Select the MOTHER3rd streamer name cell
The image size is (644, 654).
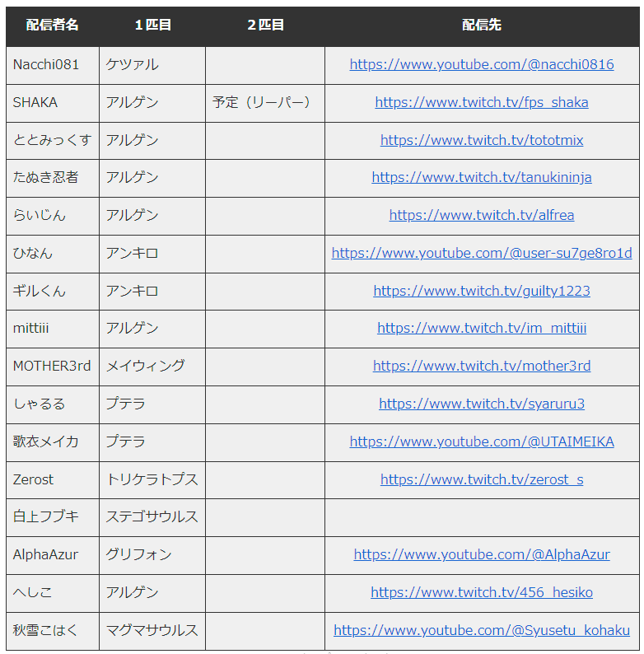click(x=53, y=367)
